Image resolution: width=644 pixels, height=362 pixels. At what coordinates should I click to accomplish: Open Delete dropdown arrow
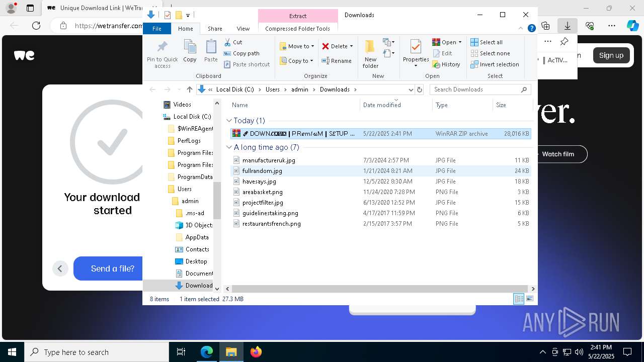point(351,46)
